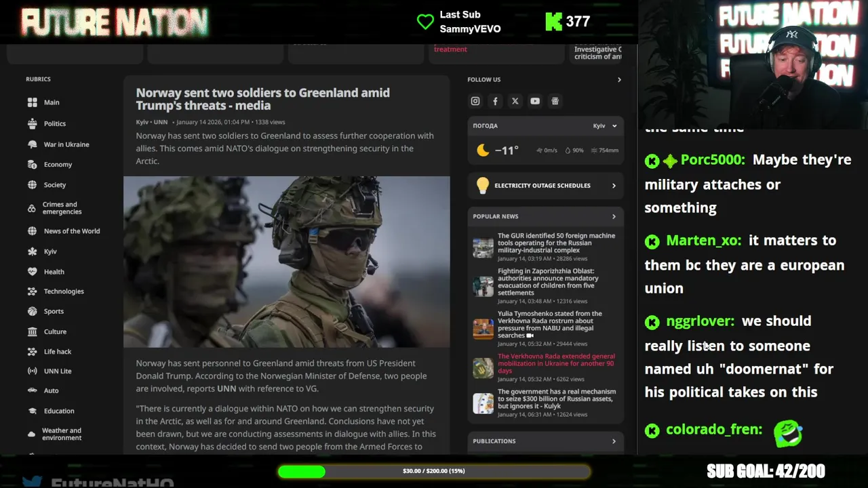
Task: Click the soldiers article photo
Action: (x=286, y=262)
